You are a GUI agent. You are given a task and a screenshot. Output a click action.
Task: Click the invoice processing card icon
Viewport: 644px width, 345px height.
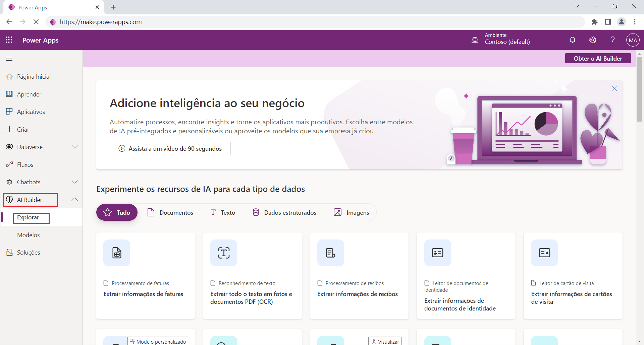(x=117, y=253)
